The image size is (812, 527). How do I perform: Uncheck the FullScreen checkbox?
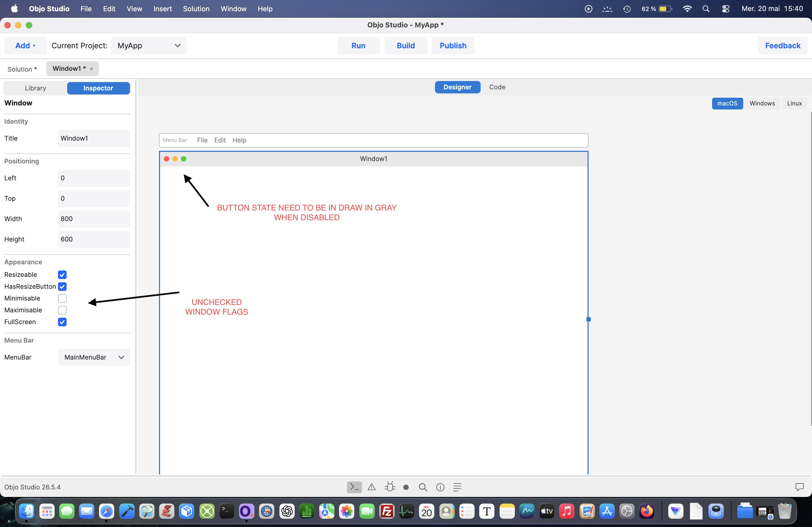coord(62,322)
